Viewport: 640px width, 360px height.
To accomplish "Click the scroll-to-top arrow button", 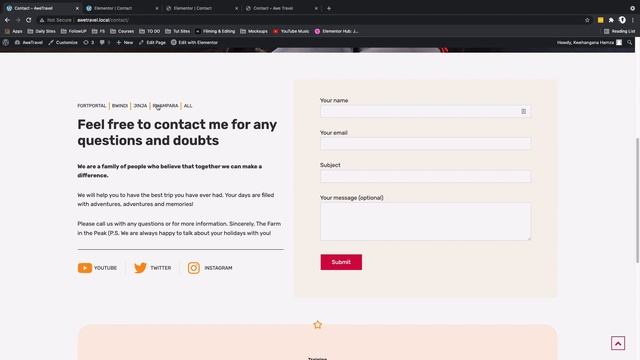I will [618, 343].
